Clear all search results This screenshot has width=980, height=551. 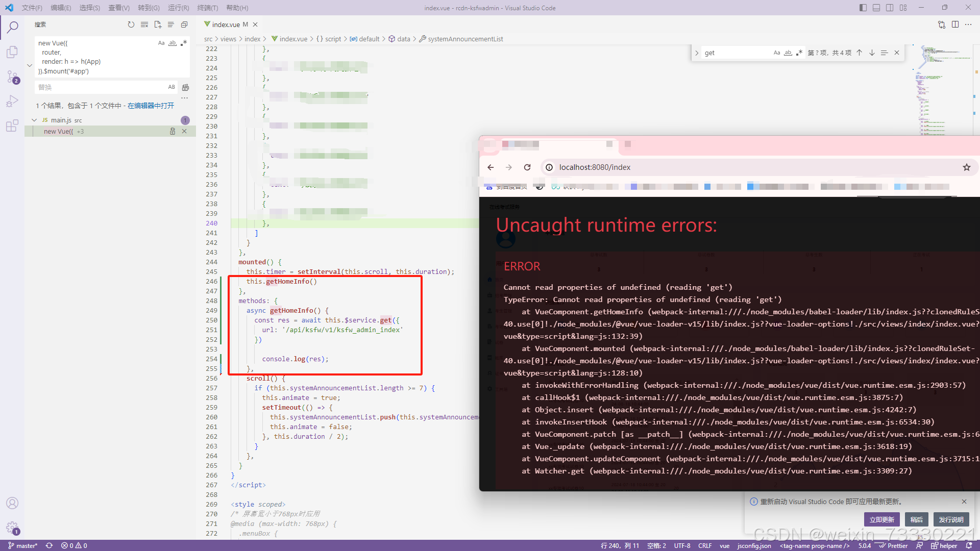pos(144,24)
